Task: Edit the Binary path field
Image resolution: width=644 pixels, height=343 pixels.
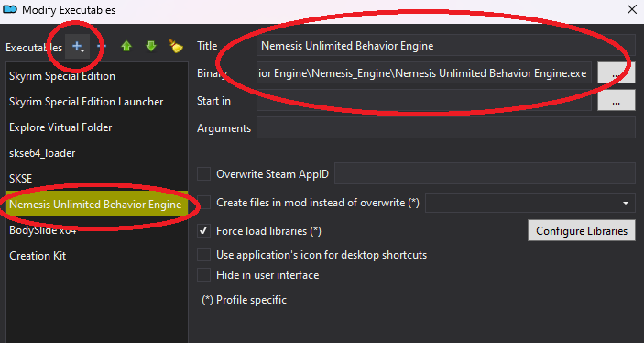Action: pos(424,73)
